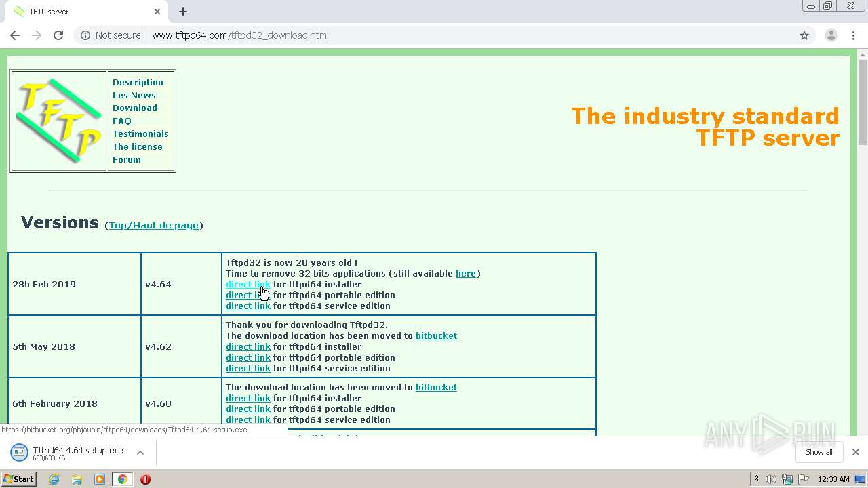Click the page vertical scrollbar thumb
Screen dimensions: 868x488
click(x=863, y=102)
